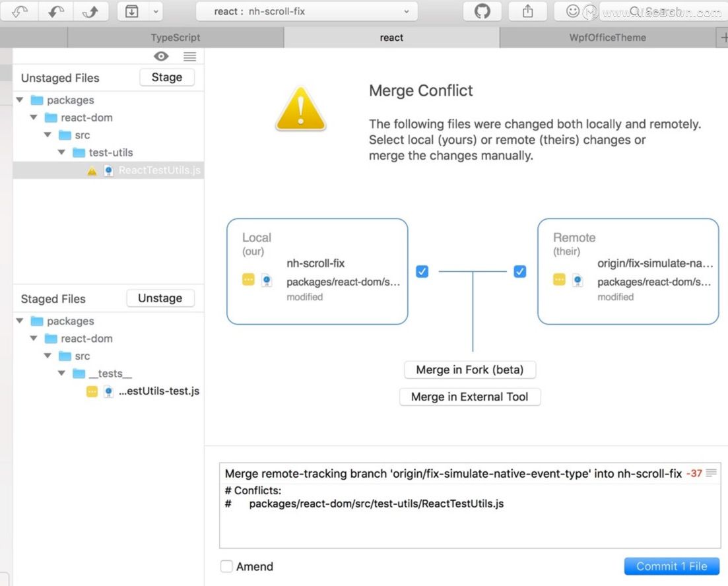Click the Remote origin/fix-simulate-na… card
The image size is (728, 586).
pos(628,272)
